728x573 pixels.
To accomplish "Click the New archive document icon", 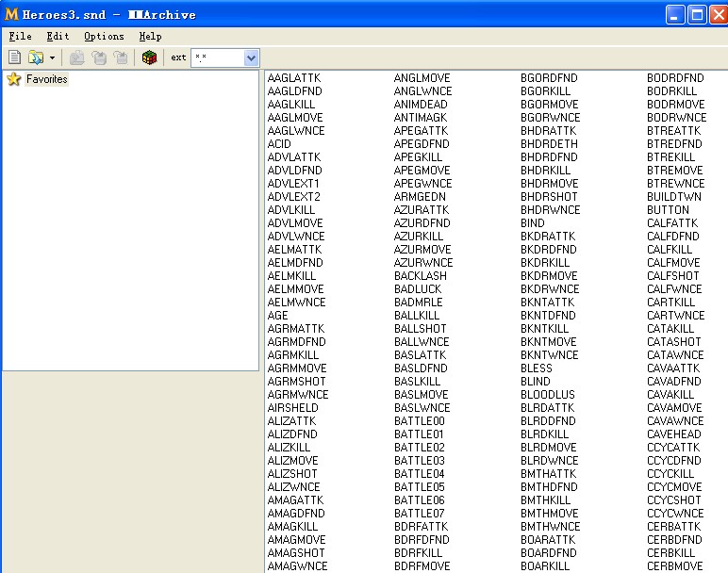I will point(14,57).
